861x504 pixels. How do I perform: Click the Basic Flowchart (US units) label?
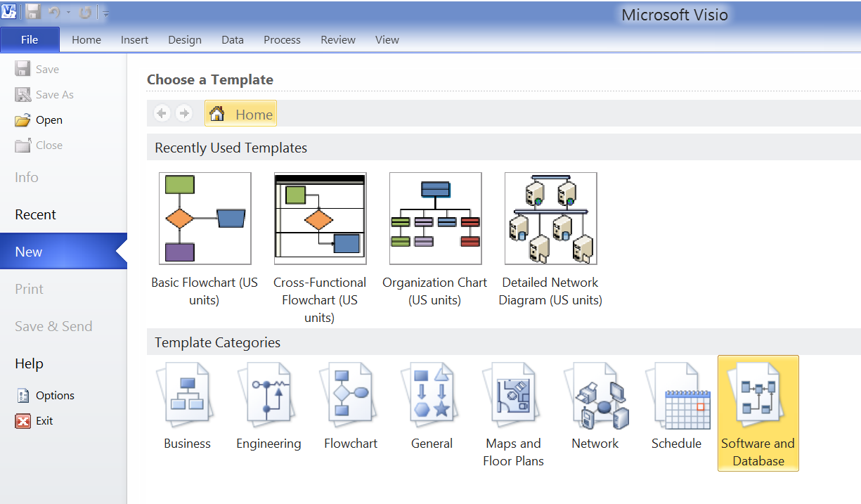205,291
